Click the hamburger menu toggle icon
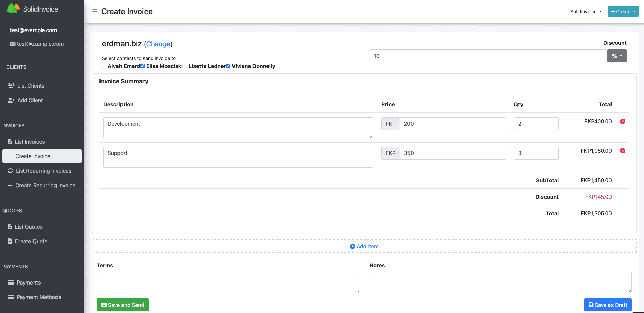 95,12
